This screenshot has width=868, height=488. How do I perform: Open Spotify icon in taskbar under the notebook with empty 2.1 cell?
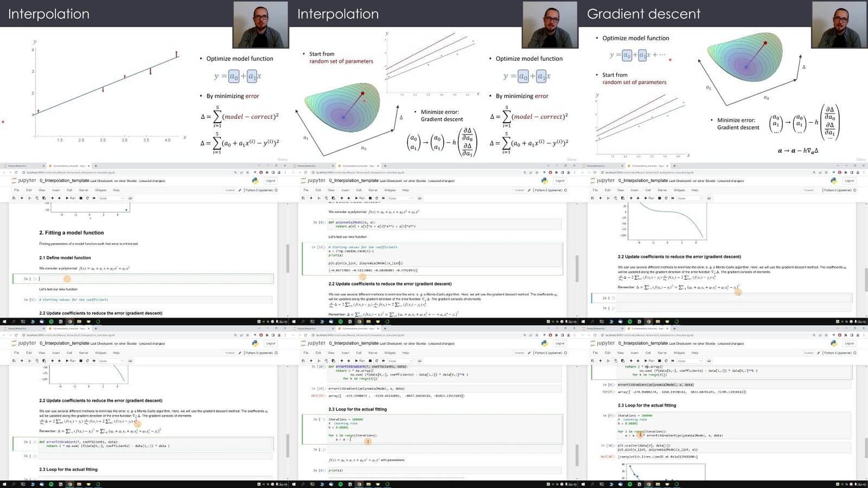[51, 321]
